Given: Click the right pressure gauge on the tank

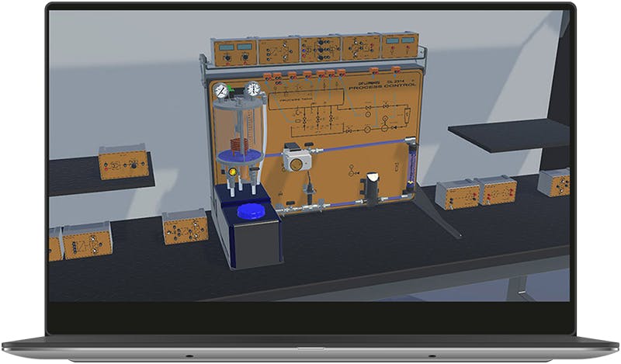Looking at the screenshot, I should 252,89.
